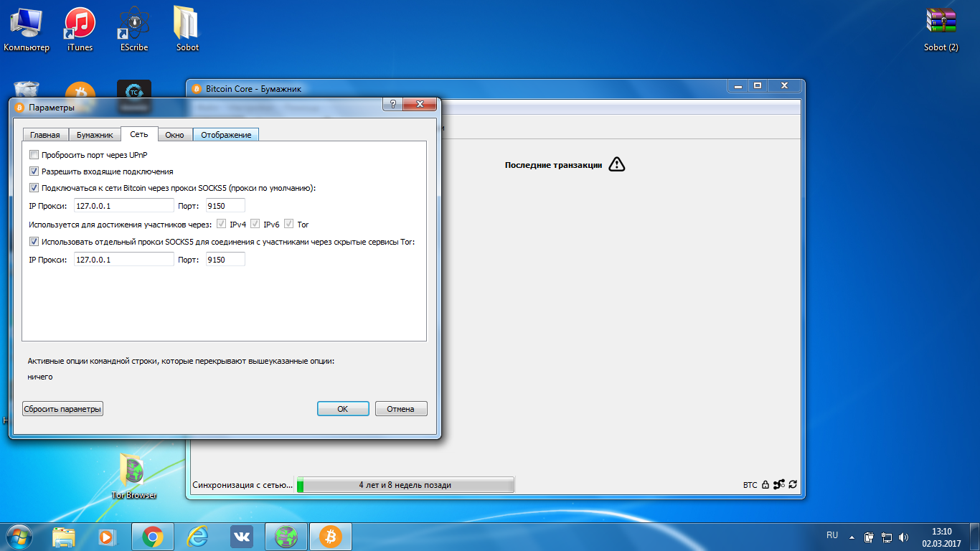980x551 pixels.
Task: Click the transactions warning triangle icon
Action: pos(616,165)
